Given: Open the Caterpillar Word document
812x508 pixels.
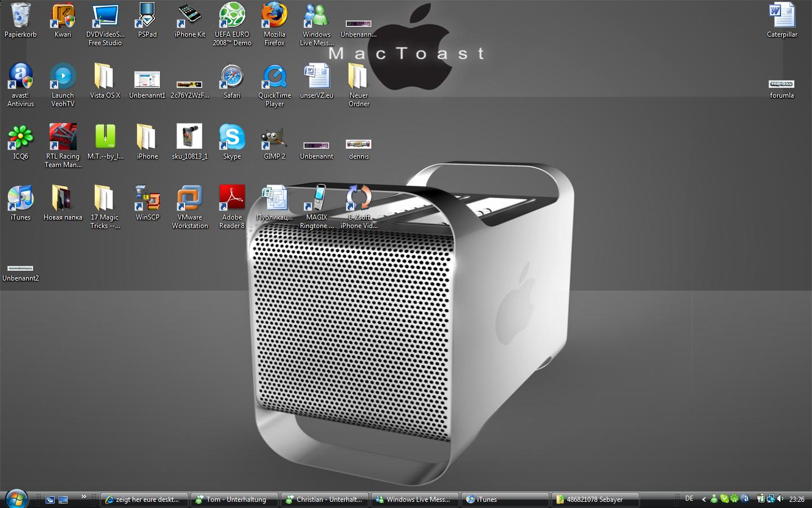Looking at the screenshot, I should pyautogui.click(x=782, y=16).
